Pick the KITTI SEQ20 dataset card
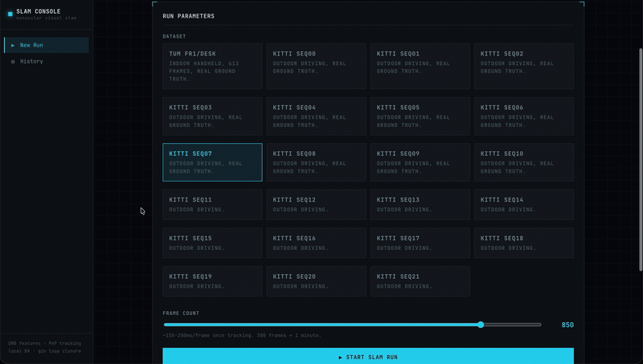 pyautogui.click(x=316, y=281)
